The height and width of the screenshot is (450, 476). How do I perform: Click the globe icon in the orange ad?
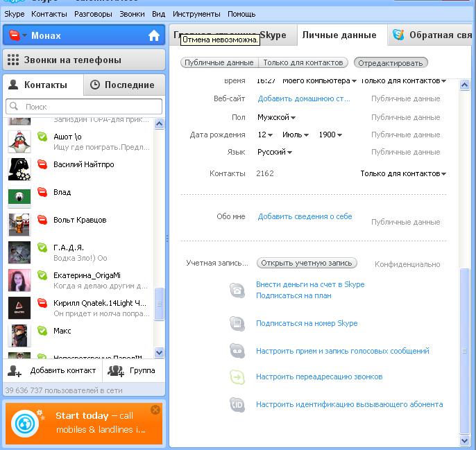(25, 424)
